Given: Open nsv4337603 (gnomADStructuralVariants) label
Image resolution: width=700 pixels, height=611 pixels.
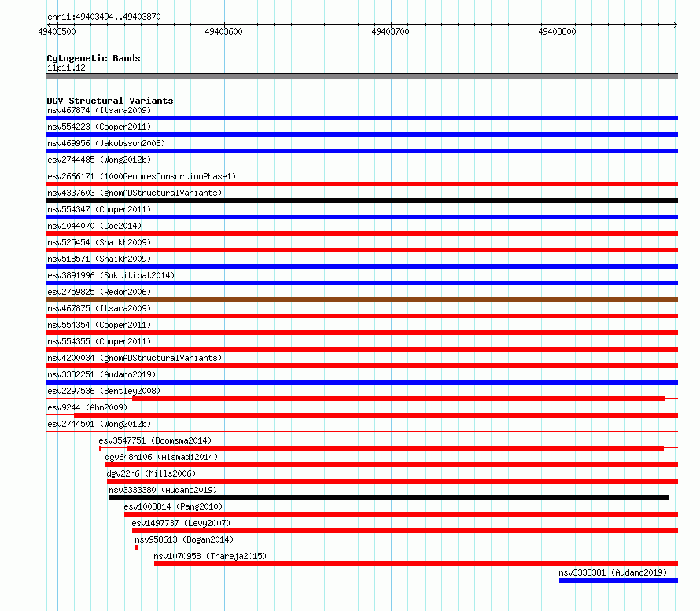Looking at the screenshot, I should click(x=134, y=193).
